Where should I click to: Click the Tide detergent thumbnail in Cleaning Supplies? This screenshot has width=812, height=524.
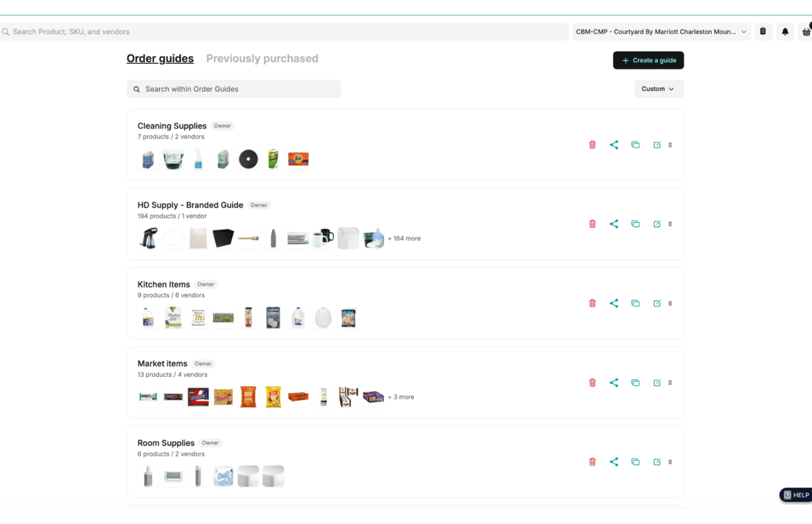pos(298,159)
